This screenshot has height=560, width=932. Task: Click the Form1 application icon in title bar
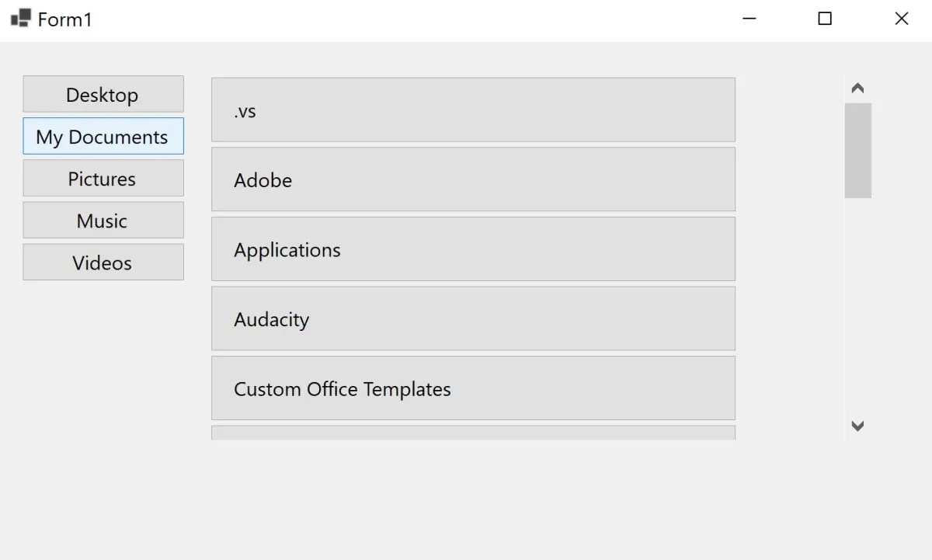point(19,18)
